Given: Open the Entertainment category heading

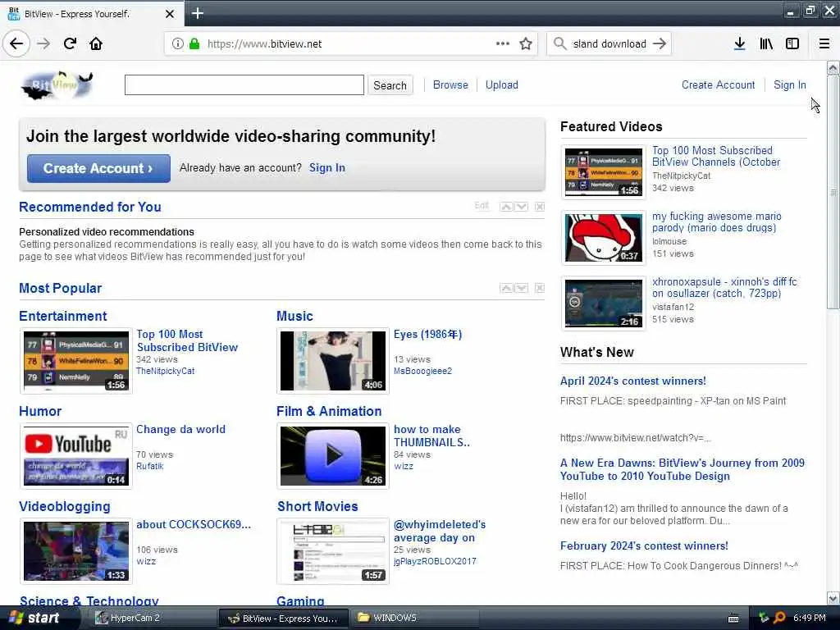Looking at the screenshot, I should pos(63,316).
